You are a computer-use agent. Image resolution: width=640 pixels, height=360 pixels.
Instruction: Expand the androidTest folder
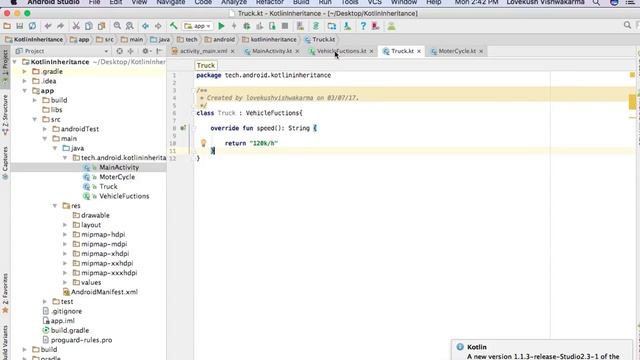(x=45, y=129)
